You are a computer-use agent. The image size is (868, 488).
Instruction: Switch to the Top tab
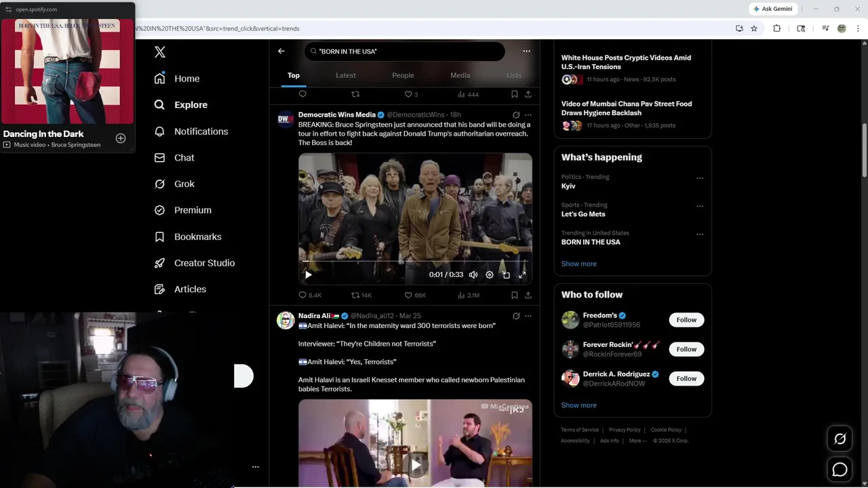point(294,75)
